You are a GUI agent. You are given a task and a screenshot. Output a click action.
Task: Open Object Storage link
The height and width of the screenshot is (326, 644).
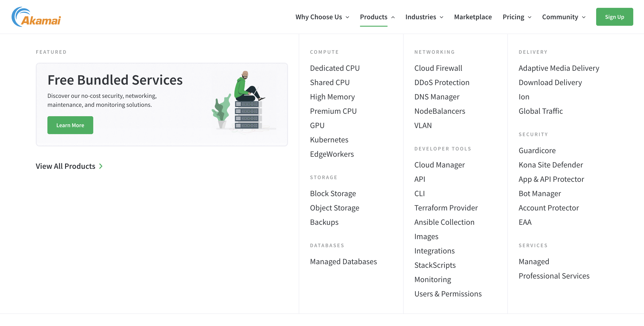(335, 208)
